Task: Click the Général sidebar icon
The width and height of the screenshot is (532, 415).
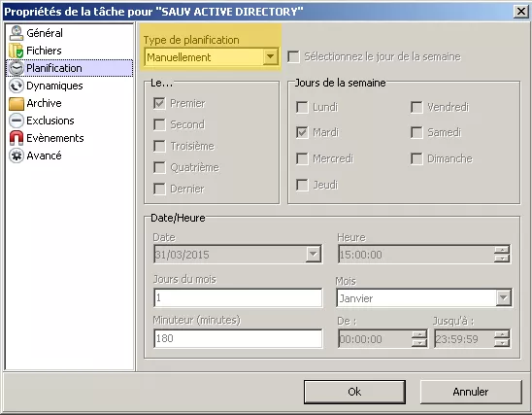Action: point(17,33)
